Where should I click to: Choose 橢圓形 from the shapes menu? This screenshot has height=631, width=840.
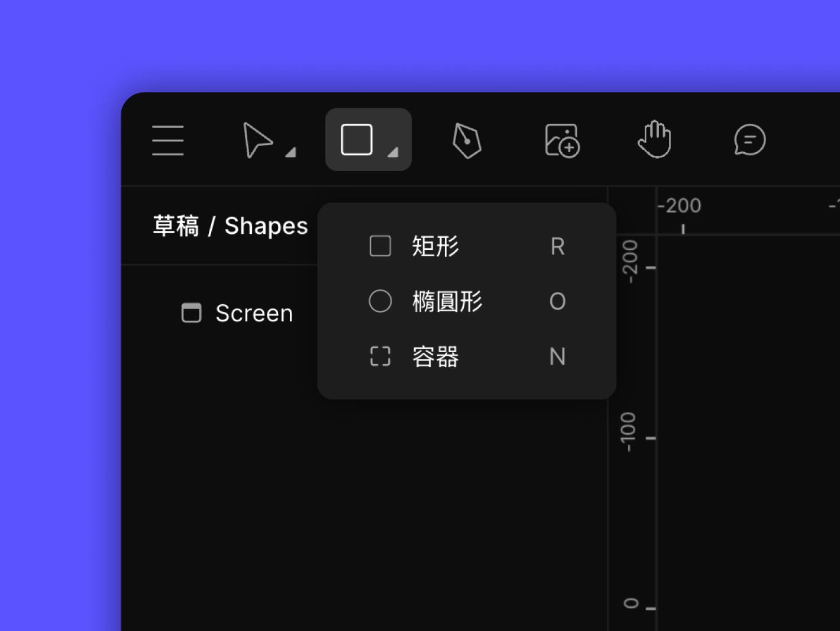click(467, 301)
